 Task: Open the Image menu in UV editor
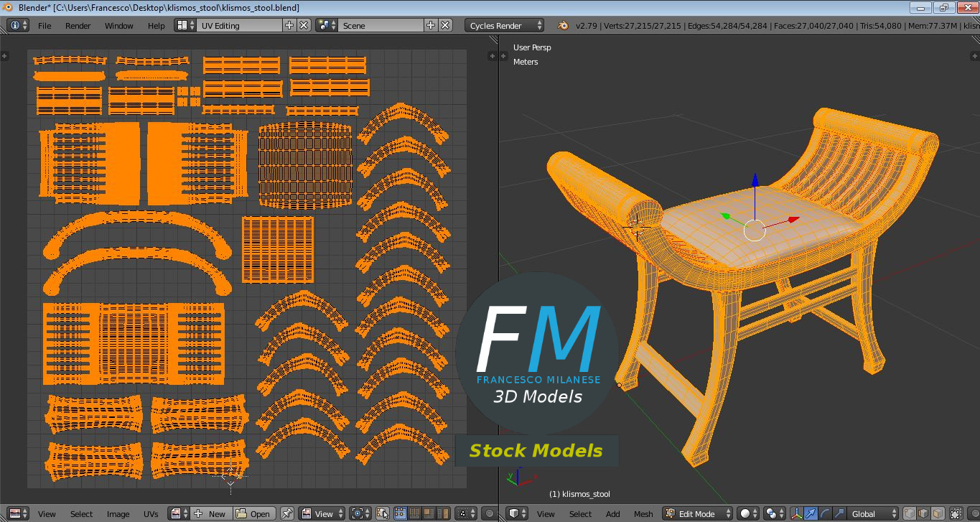coord(118,513)
